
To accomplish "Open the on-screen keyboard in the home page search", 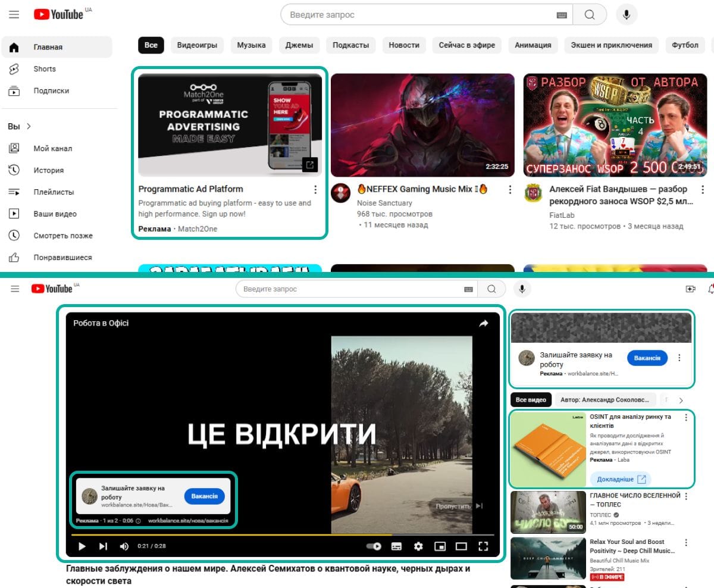I will 562,15.
